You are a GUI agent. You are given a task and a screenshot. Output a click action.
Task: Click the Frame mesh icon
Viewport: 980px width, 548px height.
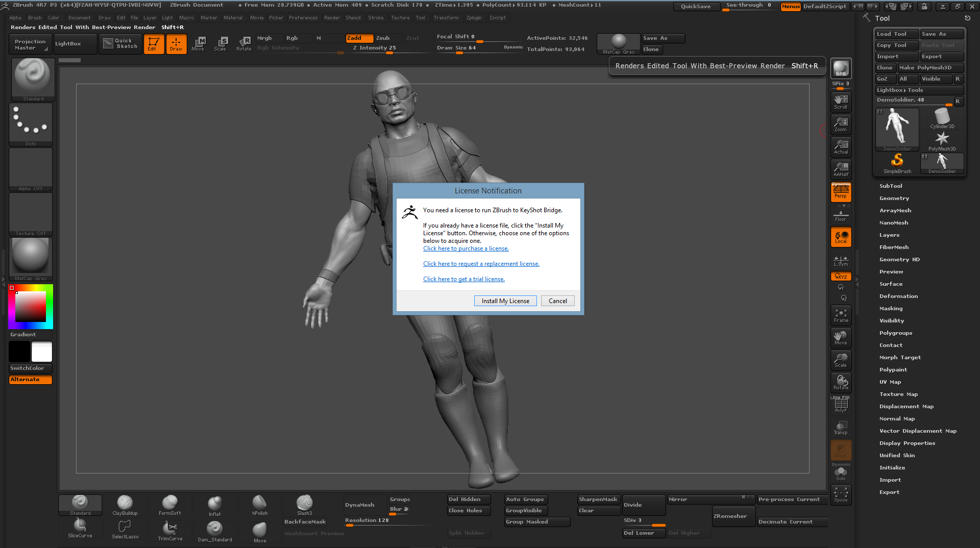click(x=841, y=315)
